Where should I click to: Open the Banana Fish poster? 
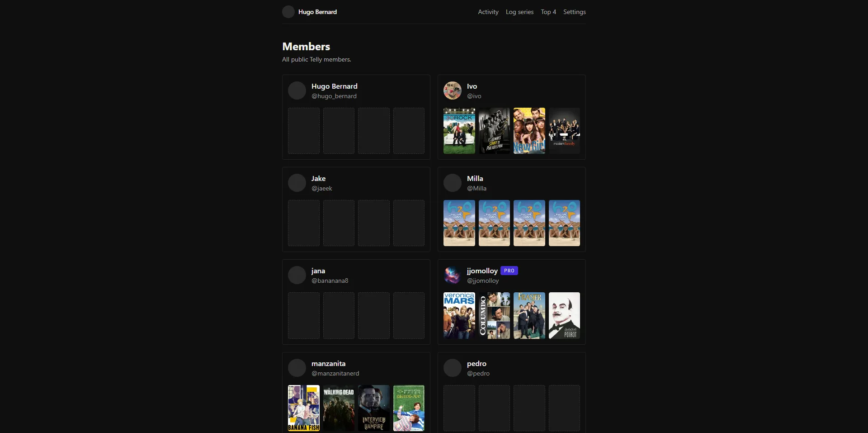tap(304, 408)
